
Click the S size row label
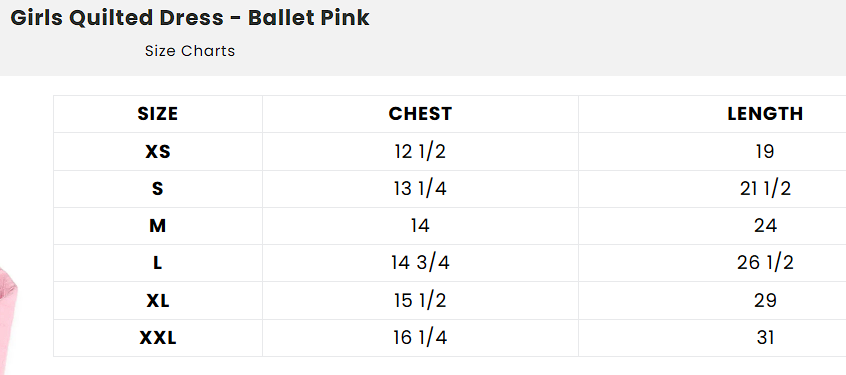(158, 189)
